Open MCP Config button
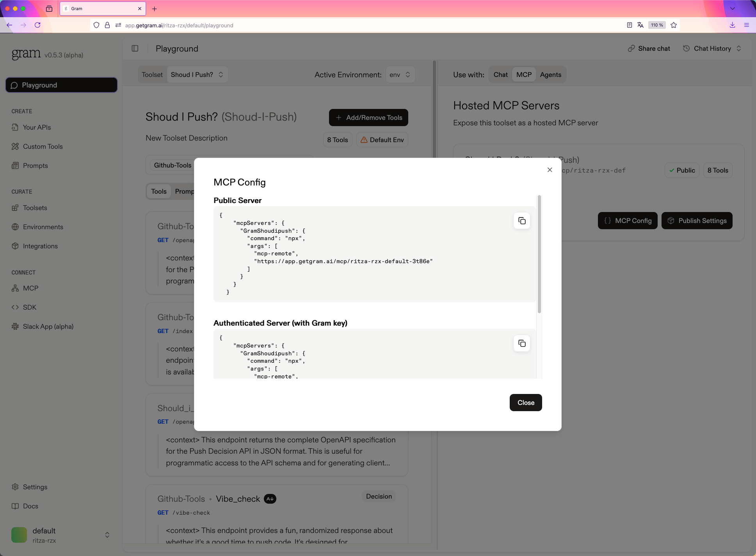Screen dimensions: 756x556 pyautogui.click(x=628, y=221)
